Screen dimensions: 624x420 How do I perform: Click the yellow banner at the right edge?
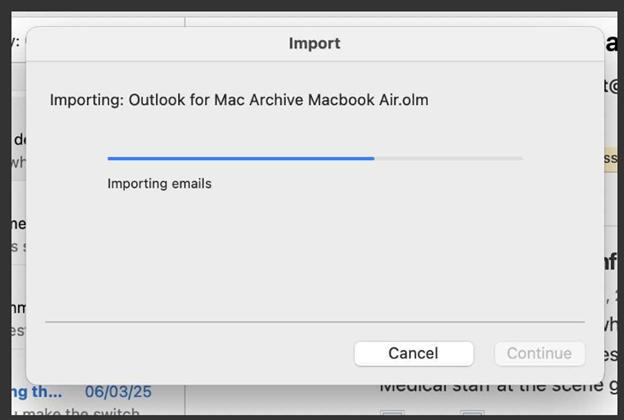(611, 158)
